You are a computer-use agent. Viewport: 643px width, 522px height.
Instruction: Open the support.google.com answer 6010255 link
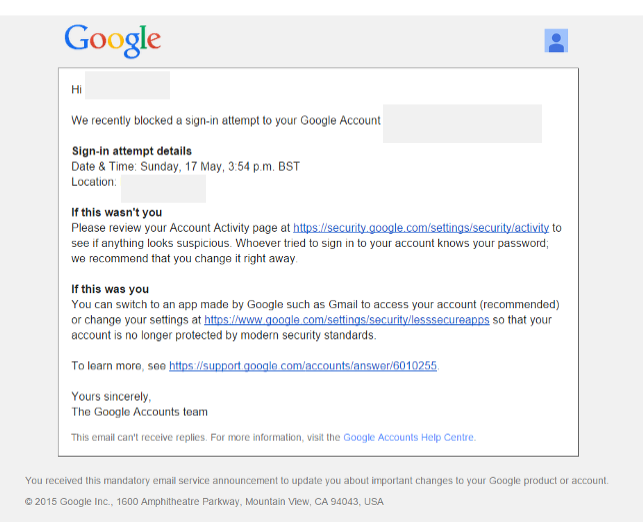(303, 366)
